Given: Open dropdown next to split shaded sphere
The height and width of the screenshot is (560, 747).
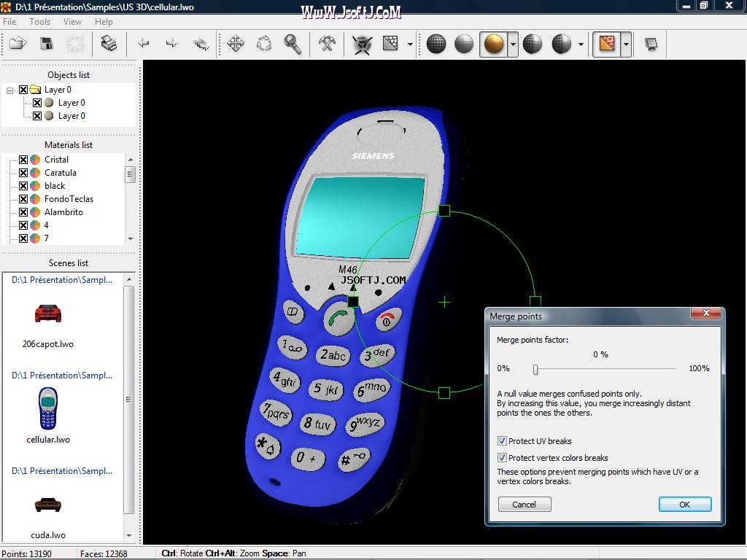Looking at the screenshot, I should (581, 44).
